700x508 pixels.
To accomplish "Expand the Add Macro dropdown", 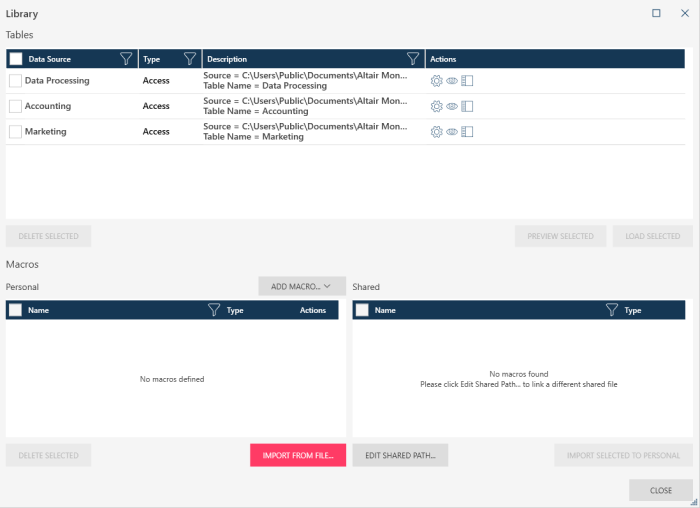I will pos(301,286).
